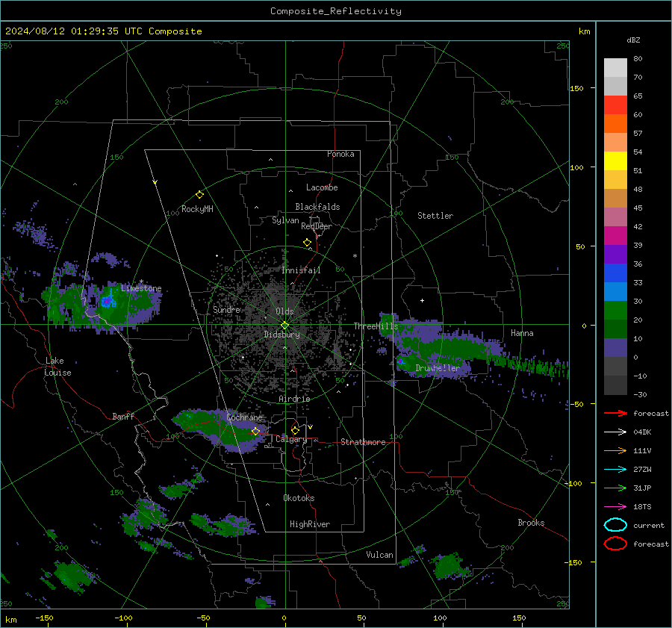Click the Sundre town label
The width and height of the screenshot is (672, 628).
[x=226, y=309]
